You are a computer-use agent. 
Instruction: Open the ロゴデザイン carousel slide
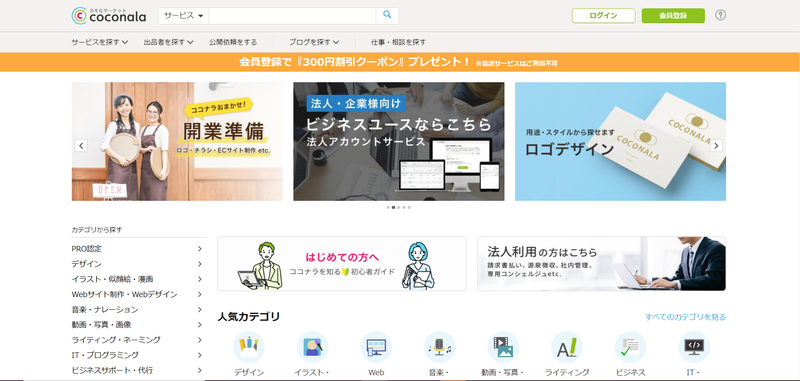620,141
